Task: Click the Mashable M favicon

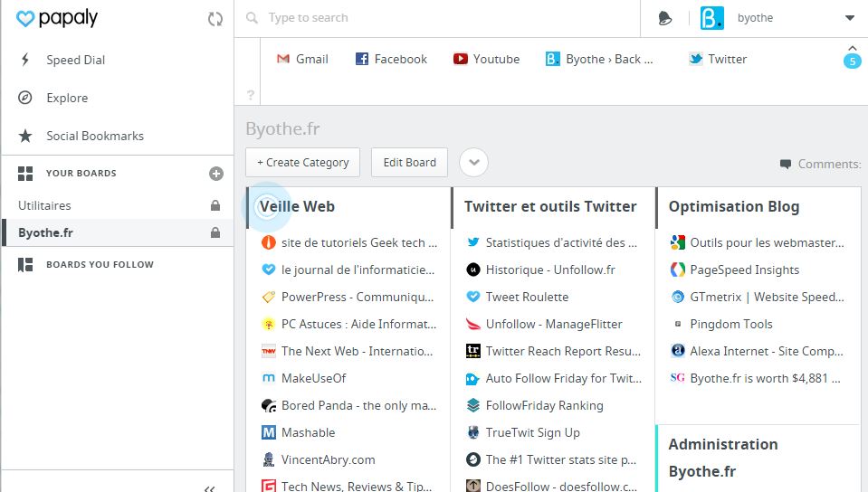Action: click(x=269, y=433)
